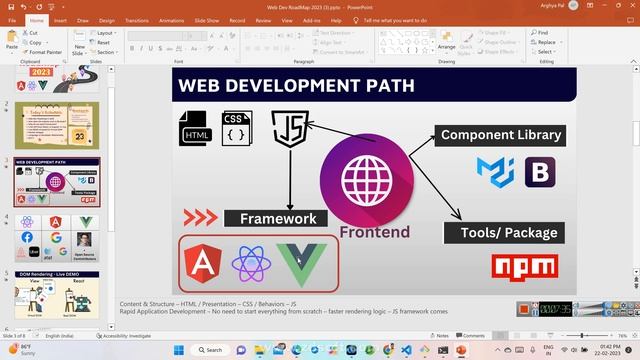The height and width of the screenshot is (360, 640).
Task: Open Windows Start menu
Action: [x=179, y=350]
